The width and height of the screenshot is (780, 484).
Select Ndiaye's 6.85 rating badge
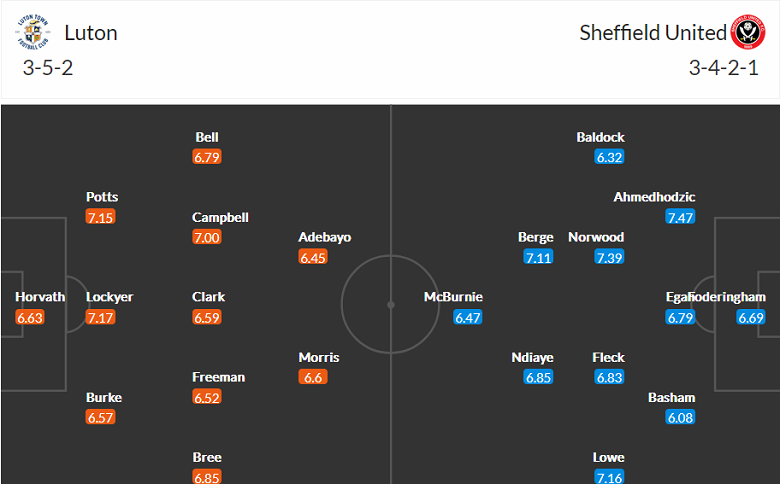pyautogui.click(x=538, y=378)
